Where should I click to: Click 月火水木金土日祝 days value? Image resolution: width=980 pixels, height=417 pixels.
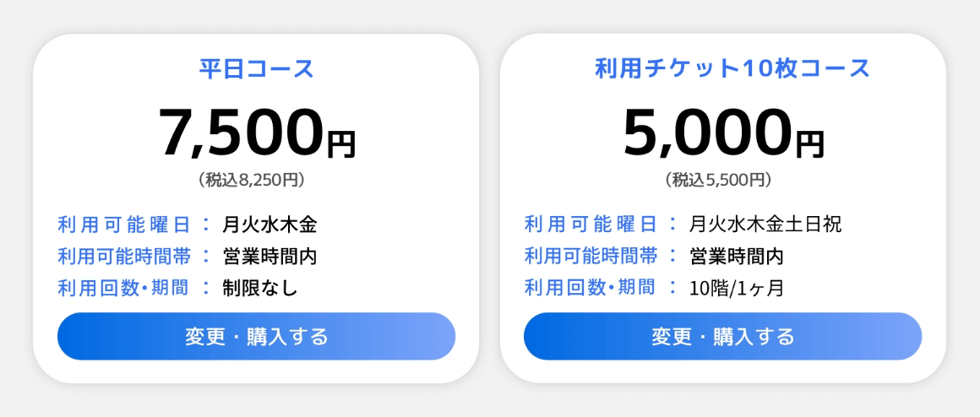pyautogui.click(x=765, y=225)
